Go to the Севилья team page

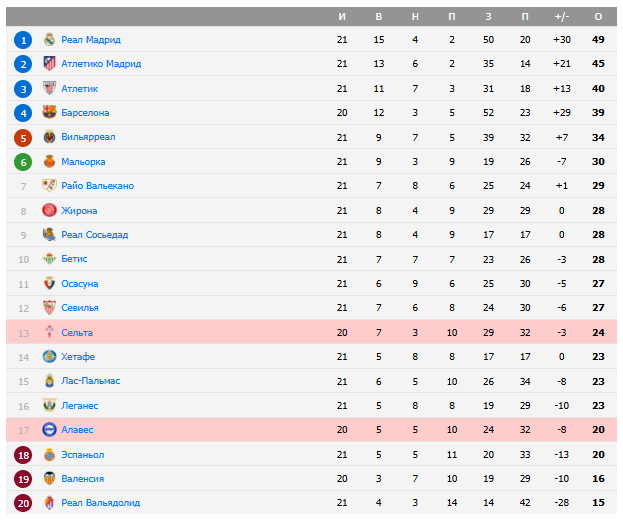(80, 308)
